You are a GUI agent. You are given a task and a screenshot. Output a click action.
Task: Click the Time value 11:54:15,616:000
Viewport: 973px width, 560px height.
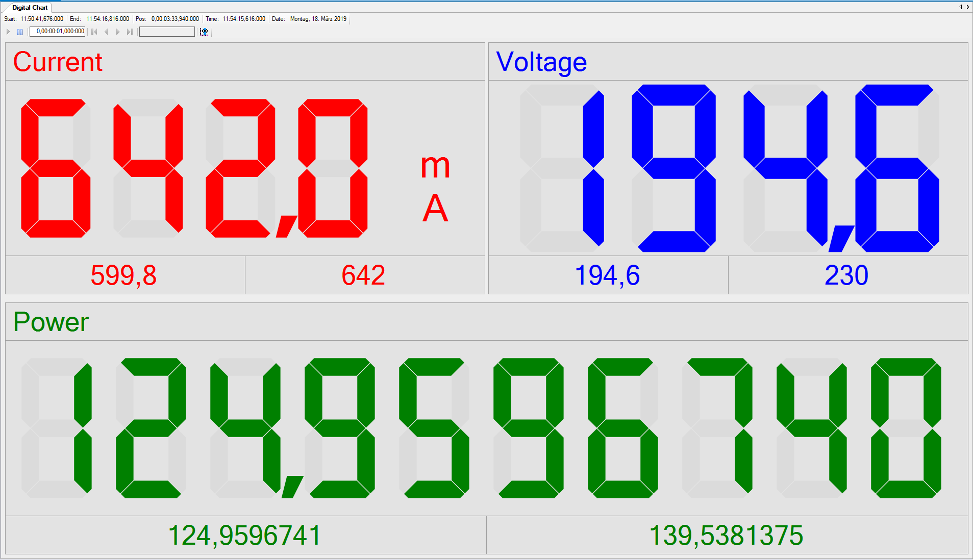(244, 19)
